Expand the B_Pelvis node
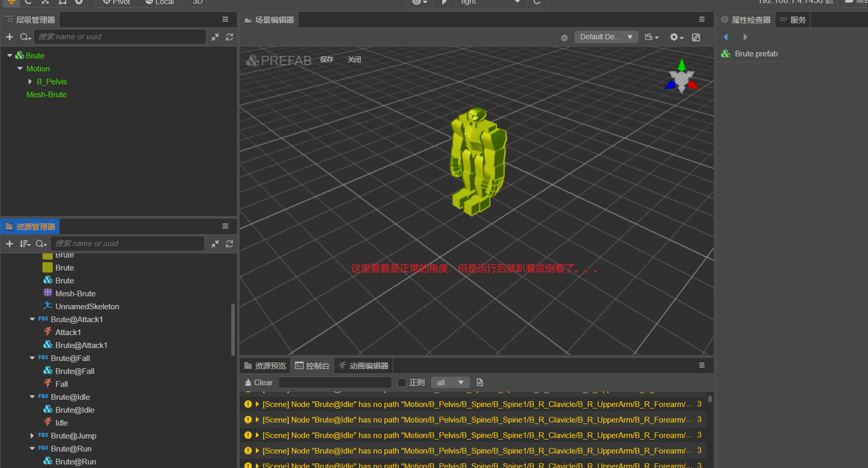This screenshot has width=868, height=468. (x=30, y=82)
